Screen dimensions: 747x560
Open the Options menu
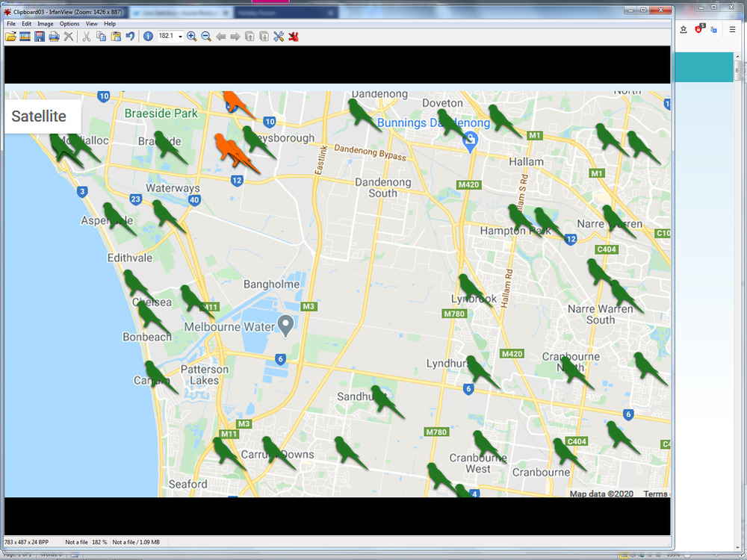coord(69,24)
